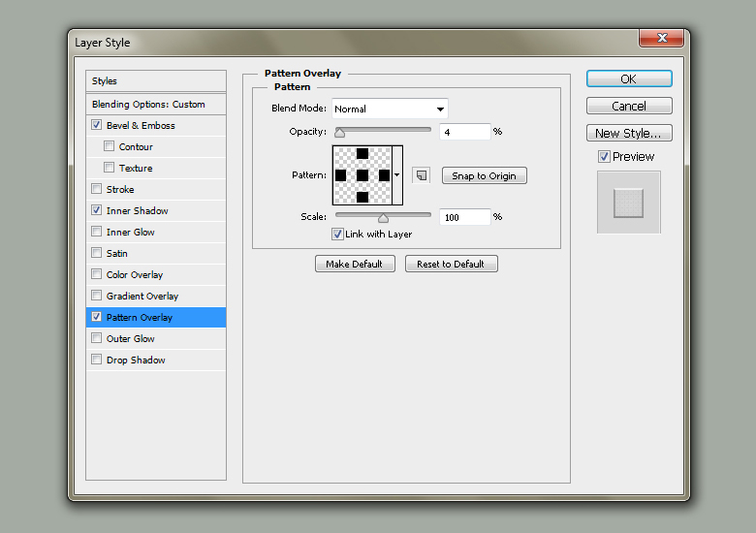Click the Snap to Origin button
Screen dimensions: 756x533
(x=484, y=175)
